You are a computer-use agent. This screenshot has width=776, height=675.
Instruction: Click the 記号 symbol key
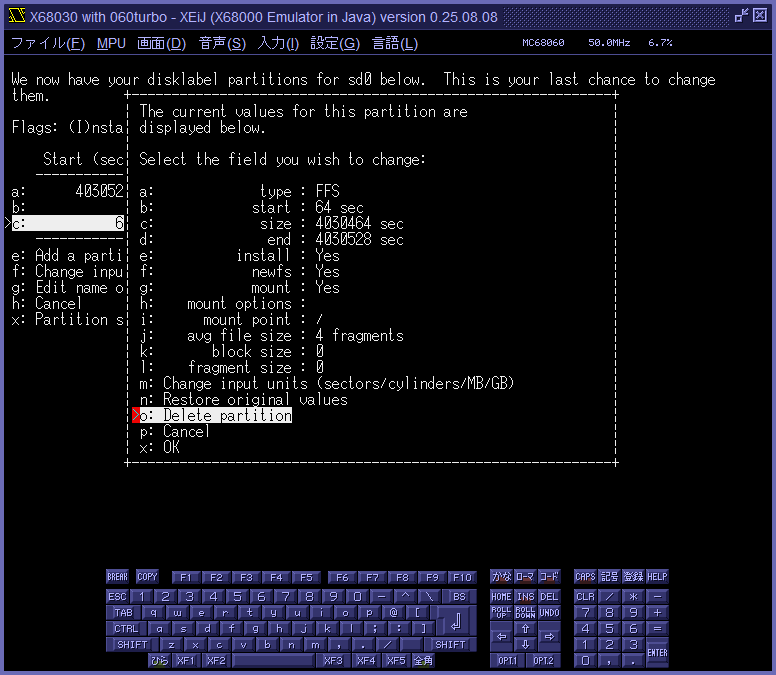[609, 577]
